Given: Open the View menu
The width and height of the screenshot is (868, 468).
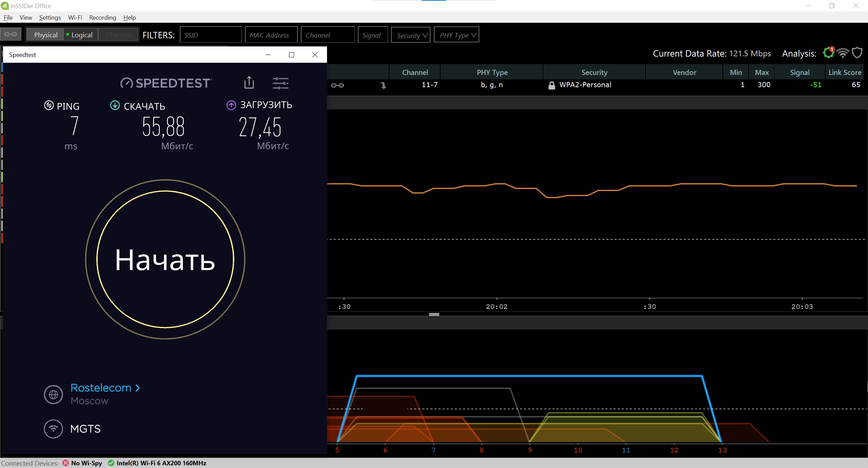Looking at the screenshot, I should point(26,17).
